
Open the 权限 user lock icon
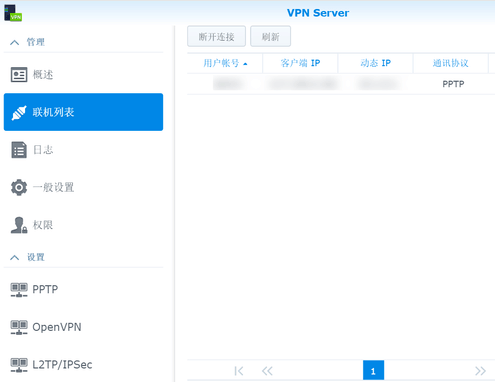coord(19,225)
